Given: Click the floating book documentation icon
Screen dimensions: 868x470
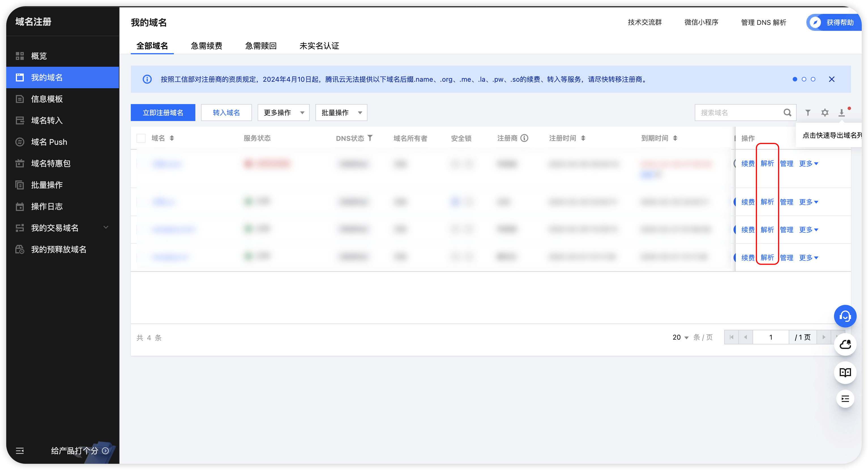Looking at the screenshot, I should click(x=845, y=372).
